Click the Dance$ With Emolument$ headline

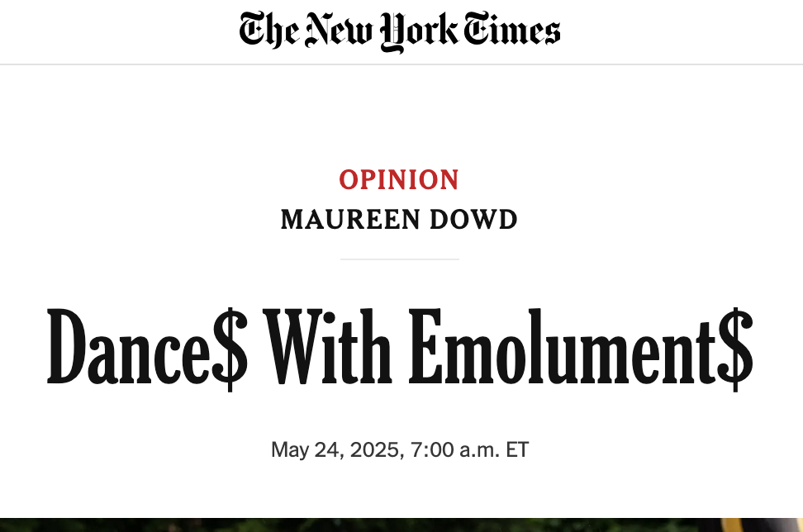[x=400, y=349]
